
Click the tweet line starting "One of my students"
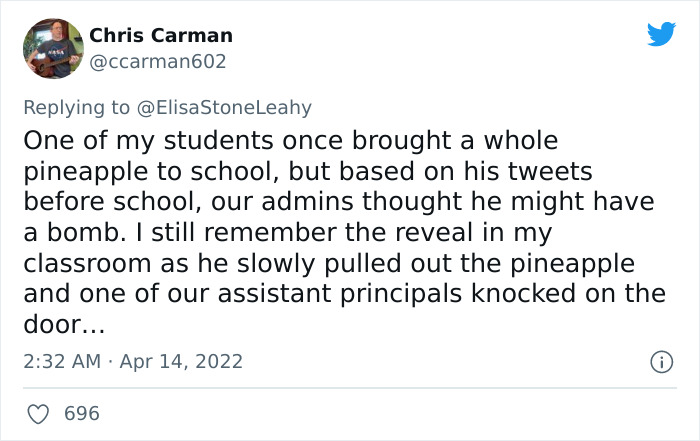click(x=290, y=139)
